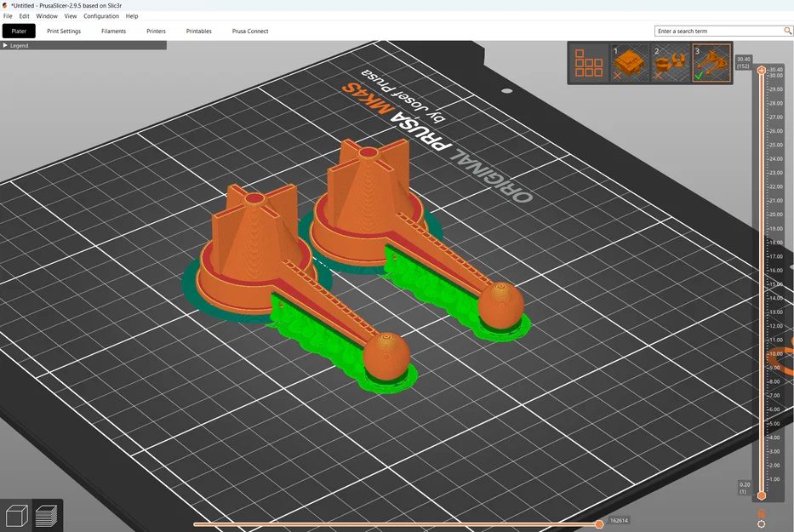Click the bottom handle of vertical layer slider
Screen dimensions: 794x532
[761, 495]
